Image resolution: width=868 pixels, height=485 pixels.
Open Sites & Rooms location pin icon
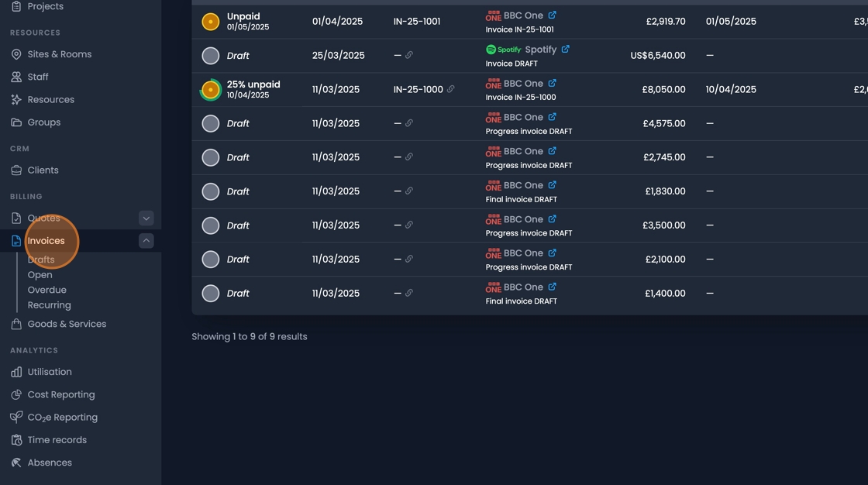click(16, 54)
